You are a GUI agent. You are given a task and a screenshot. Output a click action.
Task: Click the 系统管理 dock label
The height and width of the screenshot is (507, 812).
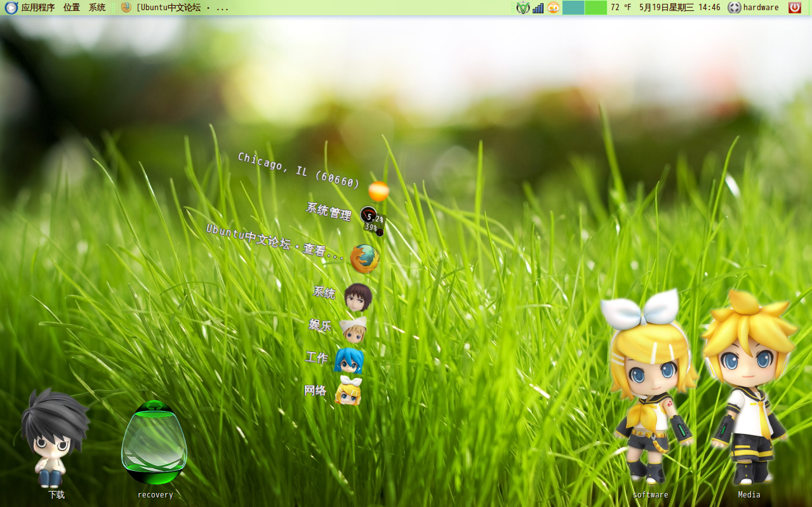tap(329, 211)
